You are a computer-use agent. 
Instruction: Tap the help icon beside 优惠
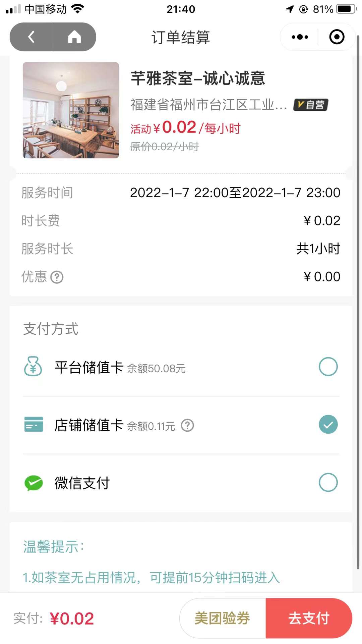(x=57, y=277)
